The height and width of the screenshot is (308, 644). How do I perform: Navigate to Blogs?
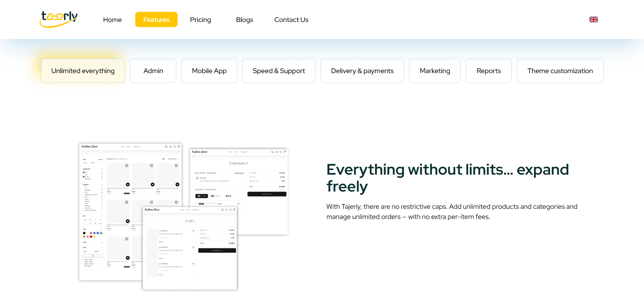[244, 20]
